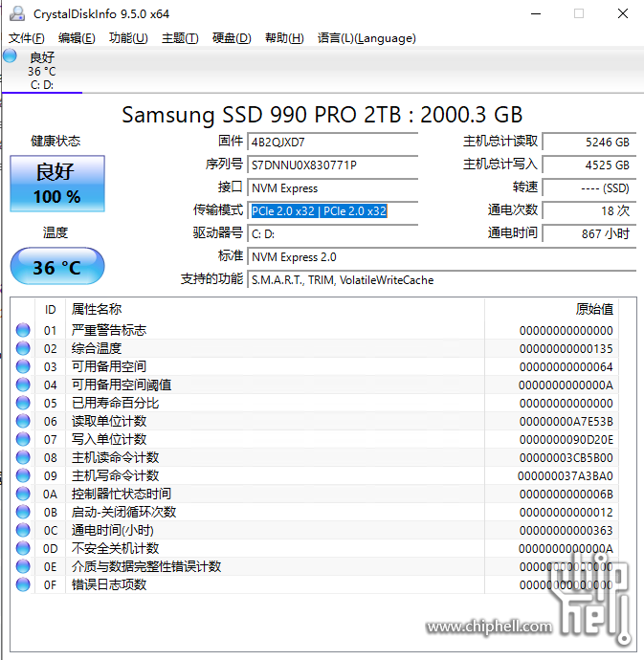Click status orb for row 04 可用备用空间阈值
The height and width of the screenshot is (660, 644).
(23, 385)
